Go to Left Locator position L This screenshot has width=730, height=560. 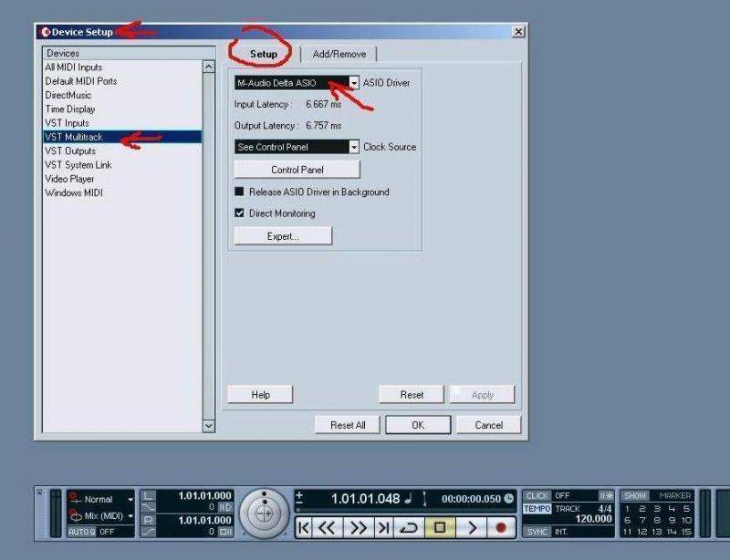click(148, 496)
